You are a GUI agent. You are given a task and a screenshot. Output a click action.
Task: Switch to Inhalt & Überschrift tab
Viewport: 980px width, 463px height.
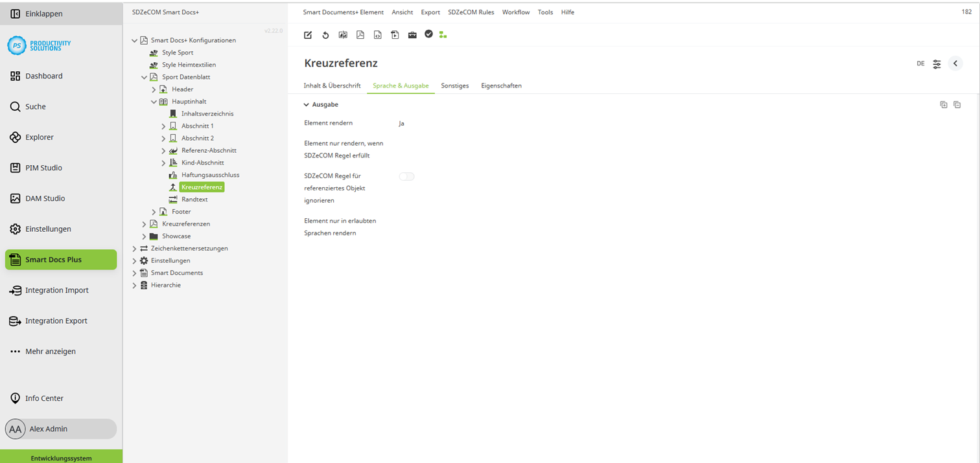pos(332,85)
